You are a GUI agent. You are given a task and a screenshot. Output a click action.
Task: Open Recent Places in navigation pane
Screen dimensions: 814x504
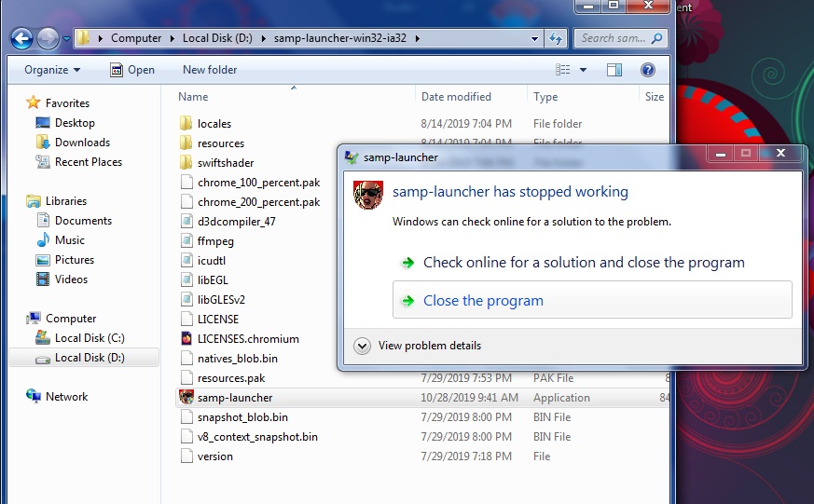89,162
